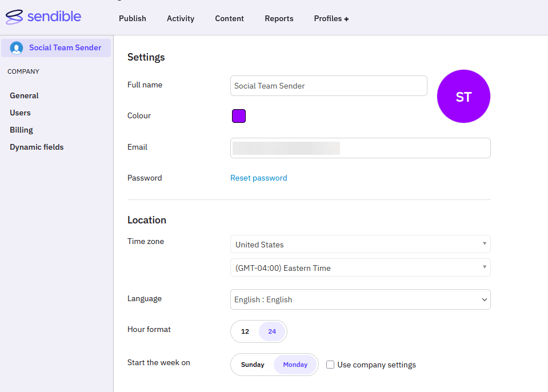The height and width of the screenshot is (392, 548).
Task: Enable Use company settings checkbox
Action: click(x=330, y=365)
